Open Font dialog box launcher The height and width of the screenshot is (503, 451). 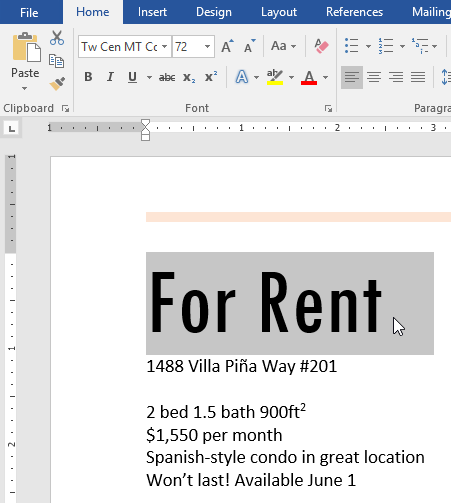click(x=328, y=108)
